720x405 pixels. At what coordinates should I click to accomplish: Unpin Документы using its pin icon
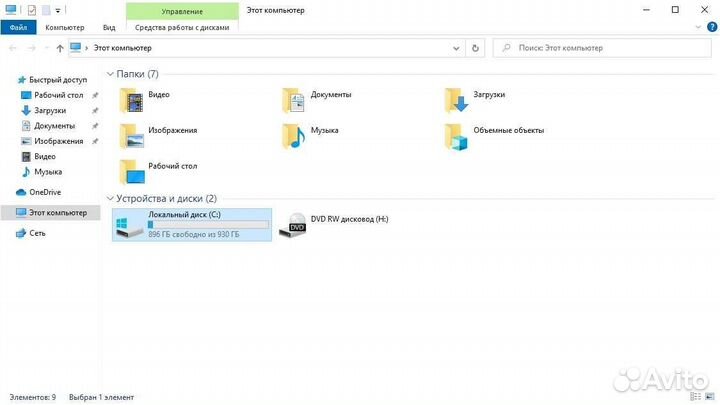[x=95, y=126]
